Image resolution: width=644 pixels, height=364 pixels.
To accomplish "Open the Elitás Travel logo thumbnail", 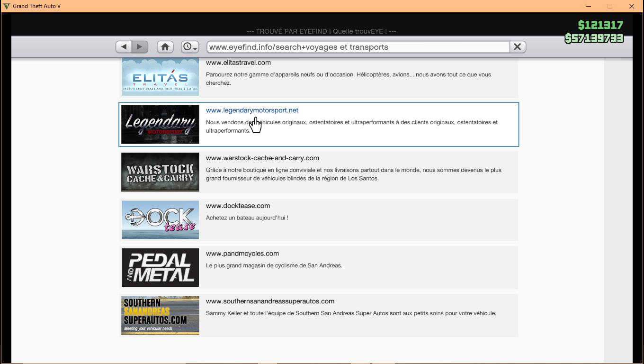I will coord(160,77).
